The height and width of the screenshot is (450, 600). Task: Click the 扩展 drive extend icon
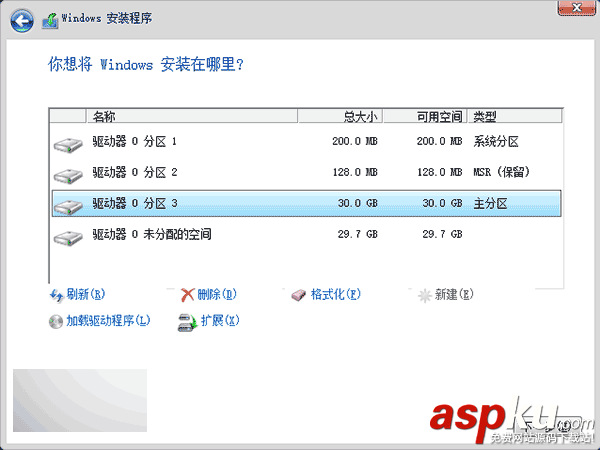click(188, 323)
